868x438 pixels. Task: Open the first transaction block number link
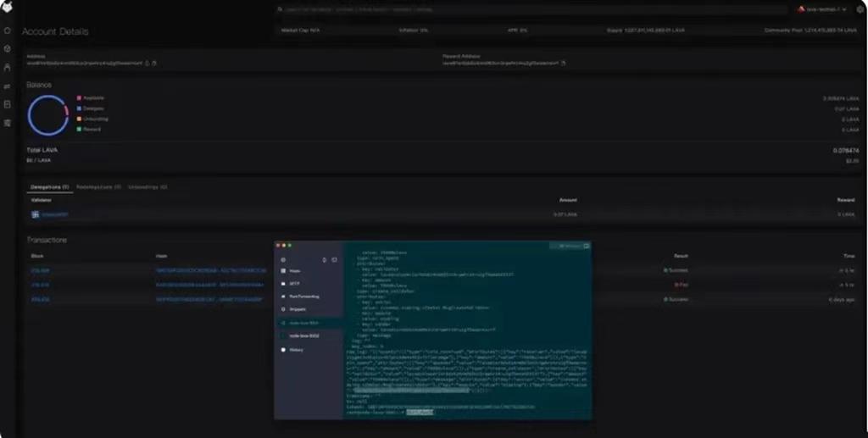click(x=40, y=270)
